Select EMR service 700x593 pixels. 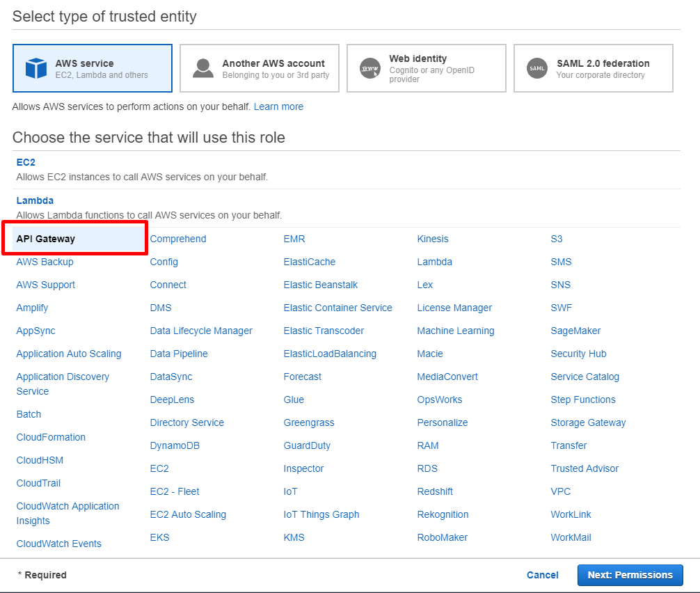coord(294,239)
